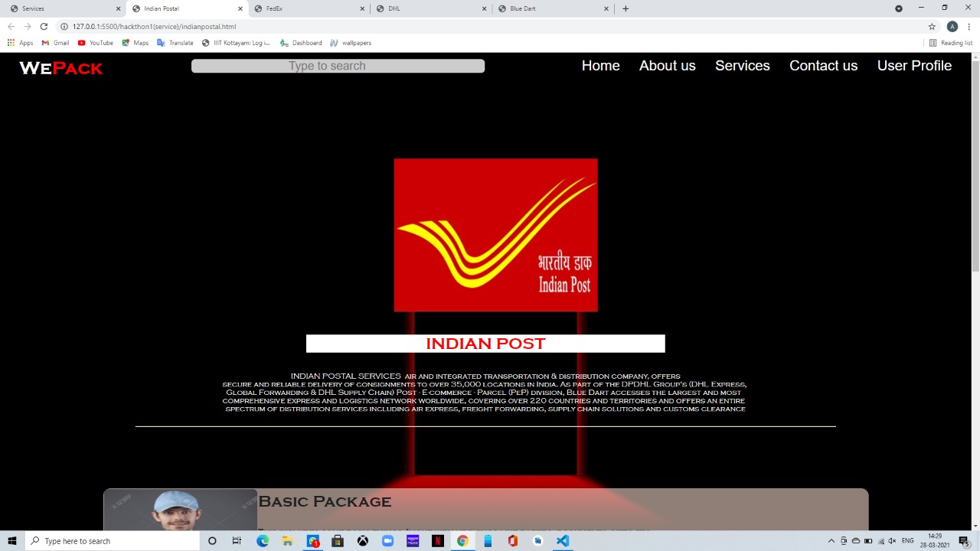980x551 pixels.
Task: Open User Profile page
Action: [x=914, y=66]
